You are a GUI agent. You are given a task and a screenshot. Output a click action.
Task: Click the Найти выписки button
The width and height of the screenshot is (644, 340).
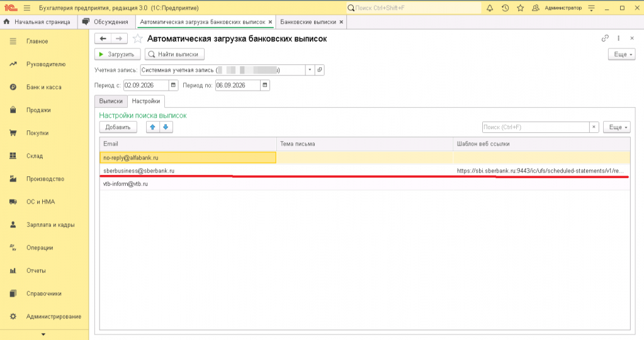coord(174,54)
